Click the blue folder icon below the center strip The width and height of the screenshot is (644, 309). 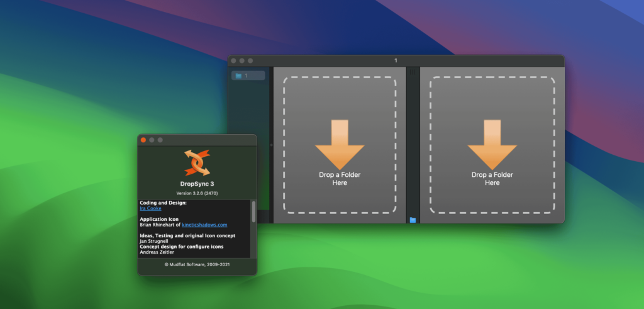(x=413, y=220)
